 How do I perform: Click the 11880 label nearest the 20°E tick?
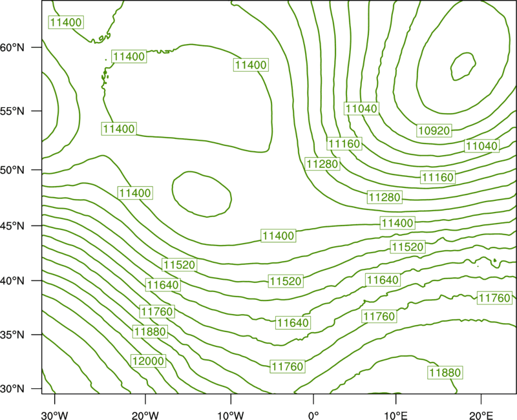tap(445, 373)
